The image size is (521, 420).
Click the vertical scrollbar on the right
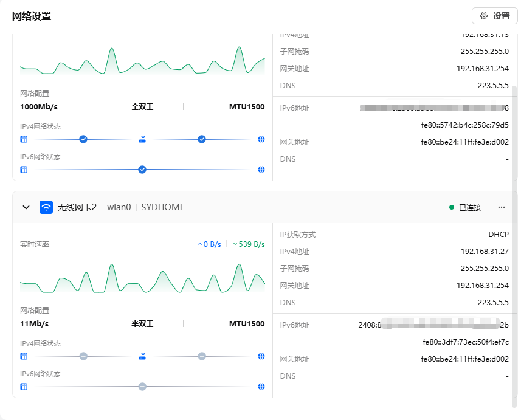pyautogui.click(x=515, y=243)
